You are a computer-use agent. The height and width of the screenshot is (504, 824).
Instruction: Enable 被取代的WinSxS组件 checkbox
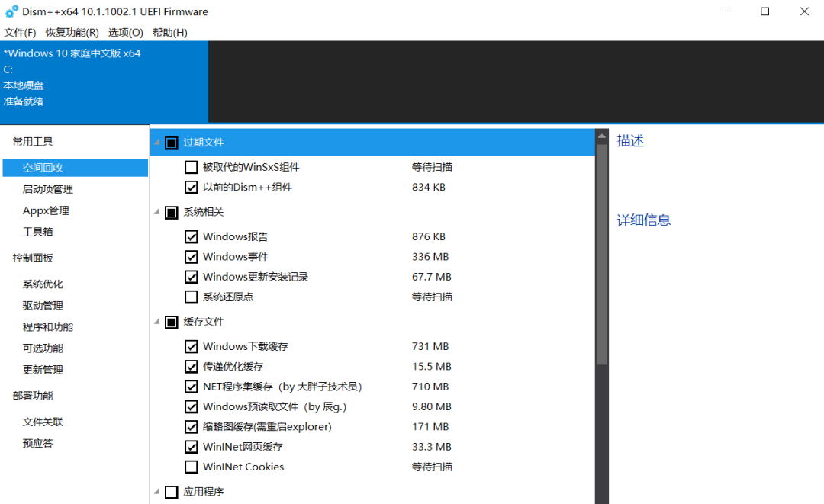(192, 167)
